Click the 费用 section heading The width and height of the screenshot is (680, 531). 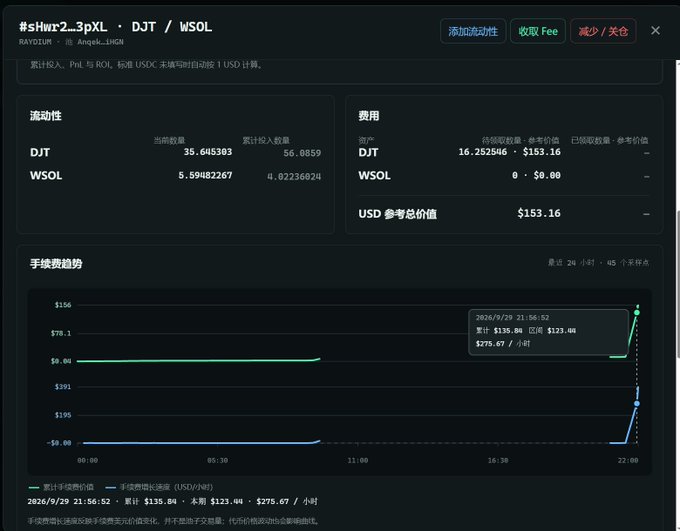pos(369,116)
